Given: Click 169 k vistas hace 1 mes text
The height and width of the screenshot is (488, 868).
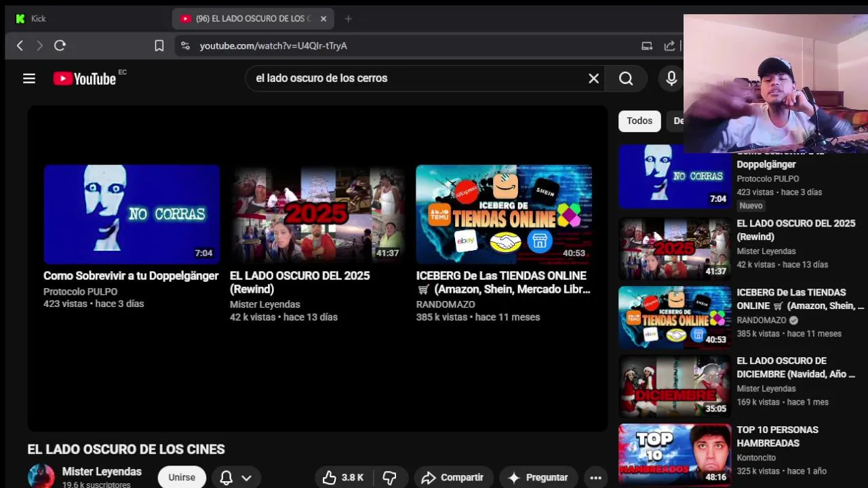Looking at the screenshot, I should coord(783,402).
